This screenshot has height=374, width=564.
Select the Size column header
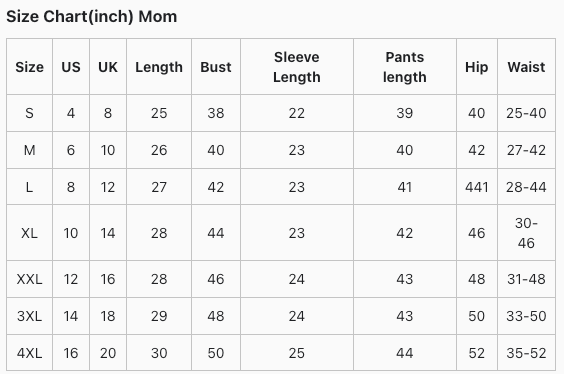pyautogui.click(x=29, y=67)
